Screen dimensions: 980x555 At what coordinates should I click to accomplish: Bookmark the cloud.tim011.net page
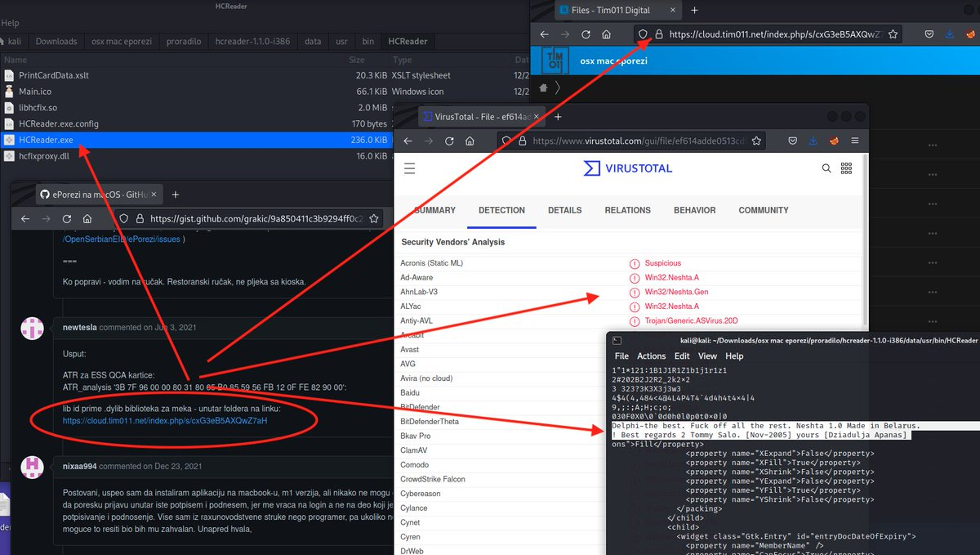coord(893,35)
